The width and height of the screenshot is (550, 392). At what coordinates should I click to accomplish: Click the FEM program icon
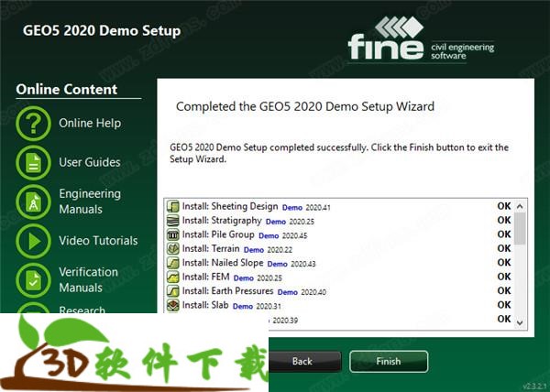(173, 278)
